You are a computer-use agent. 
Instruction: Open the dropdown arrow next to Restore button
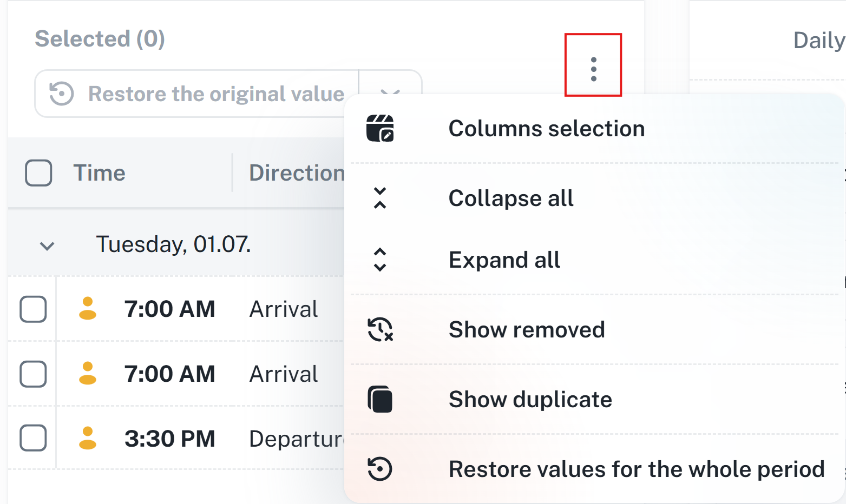390,87
